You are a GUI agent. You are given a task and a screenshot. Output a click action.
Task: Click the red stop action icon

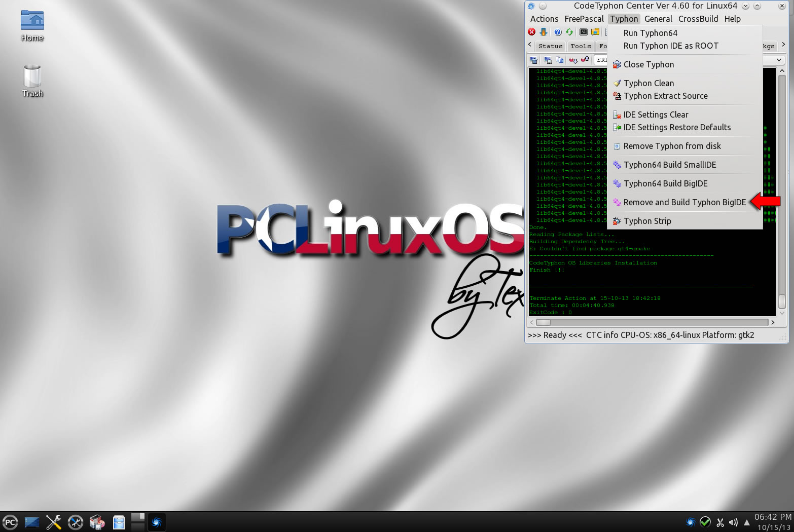coord(531,32)
